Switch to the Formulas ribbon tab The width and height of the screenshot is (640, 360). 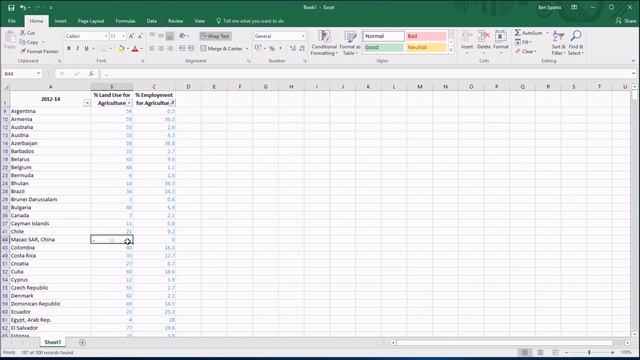click(x=125, y=21)
